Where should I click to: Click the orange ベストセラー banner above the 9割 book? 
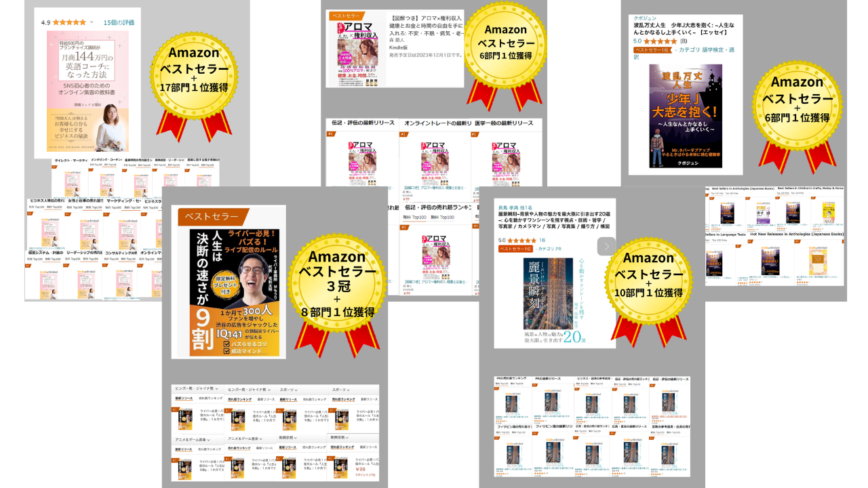[214, 217]
